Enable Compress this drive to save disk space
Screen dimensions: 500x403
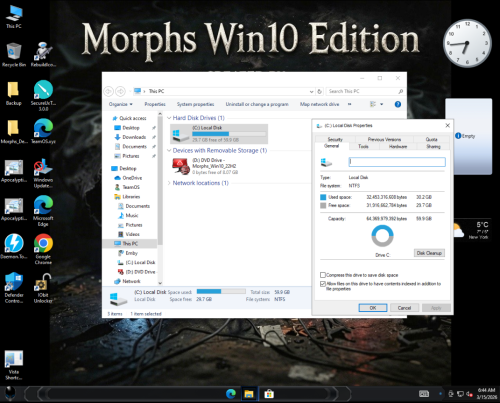click(x=322, y=275)
